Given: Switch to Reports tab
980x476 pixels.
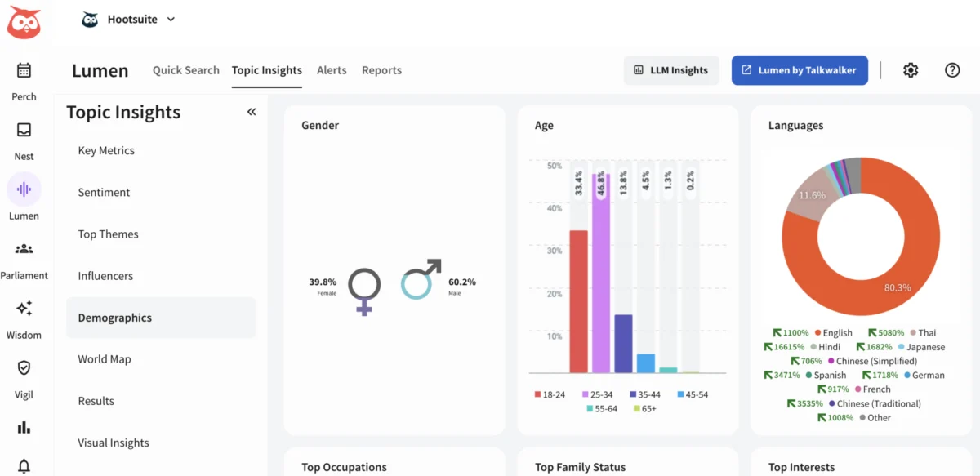Looking at the screenshot, I should click(381, 70).
